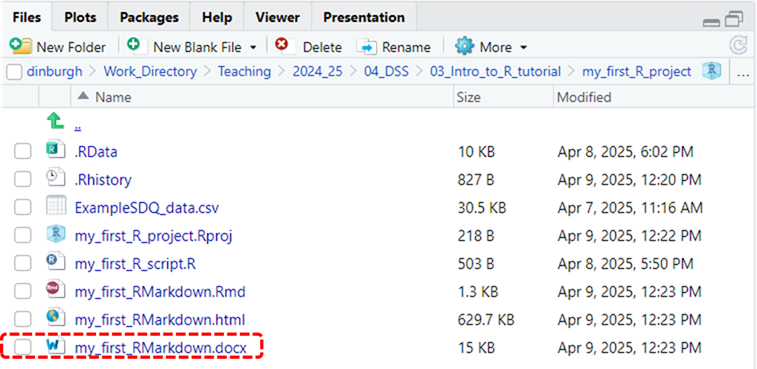Switch to the Viewer tab
Image resolution: width=757 pixels, height=369 pixels.
[x=278, y=17]
